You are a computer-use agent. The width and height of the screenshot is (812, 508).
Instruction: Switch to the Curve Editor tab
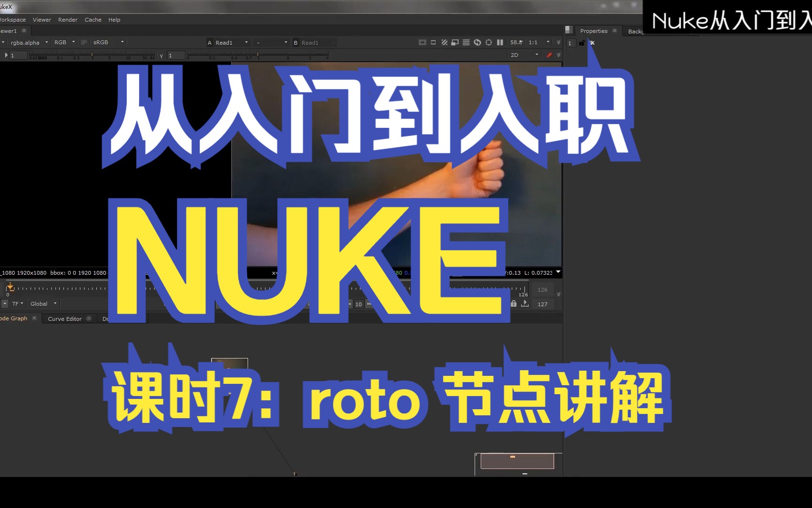pos(65,319)
